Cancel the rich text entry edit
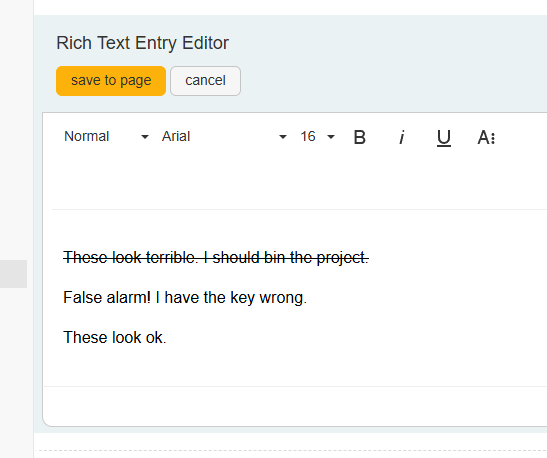This screenshot has height=458, width=547. coord(205,81)
